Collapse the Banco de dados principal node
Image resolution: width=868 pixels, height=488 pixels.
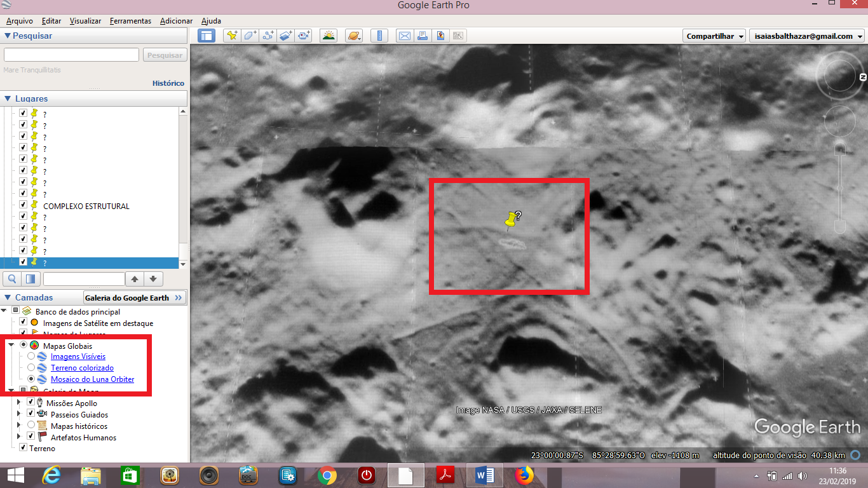[x=5, y=311]
